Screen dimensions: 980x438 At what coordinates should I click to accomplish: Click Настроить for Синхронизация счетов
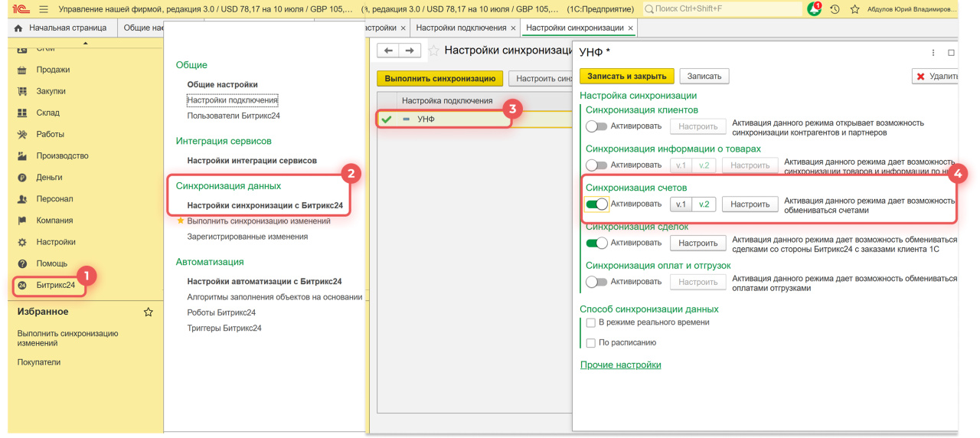pos(750,204)
